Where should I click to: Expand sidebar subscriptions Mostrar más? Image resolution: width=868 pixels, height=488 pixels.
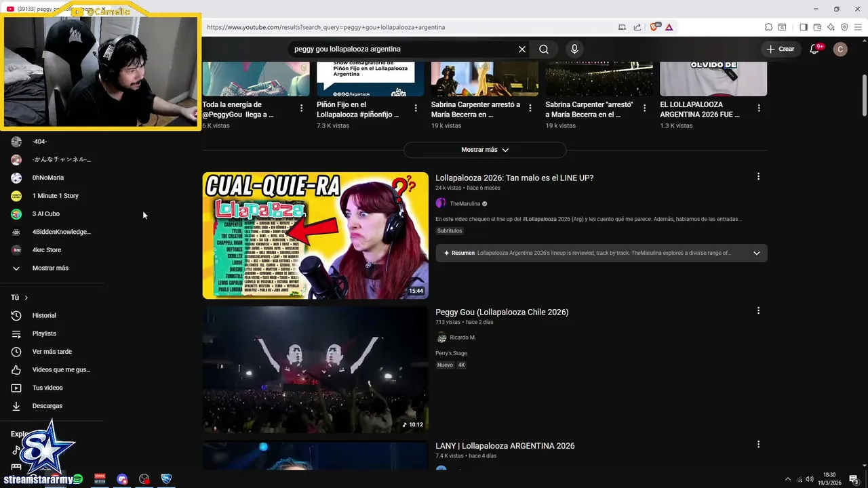pyautogui.click(x=52, y=268)
